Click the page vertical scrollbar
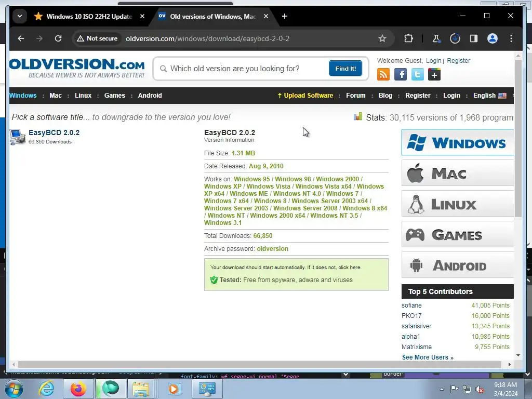Image resolution: width=532 pixels, height=399 pixels. coord(518,138)
